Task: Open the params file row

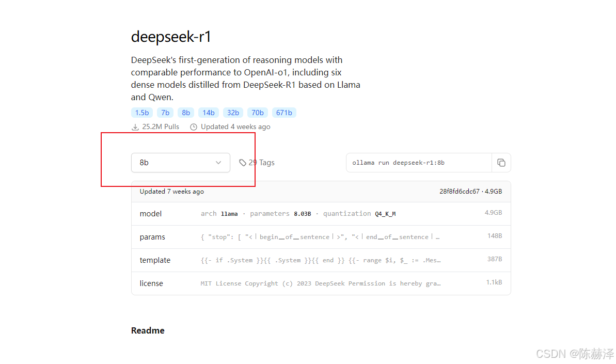Action: click(321, 237)
